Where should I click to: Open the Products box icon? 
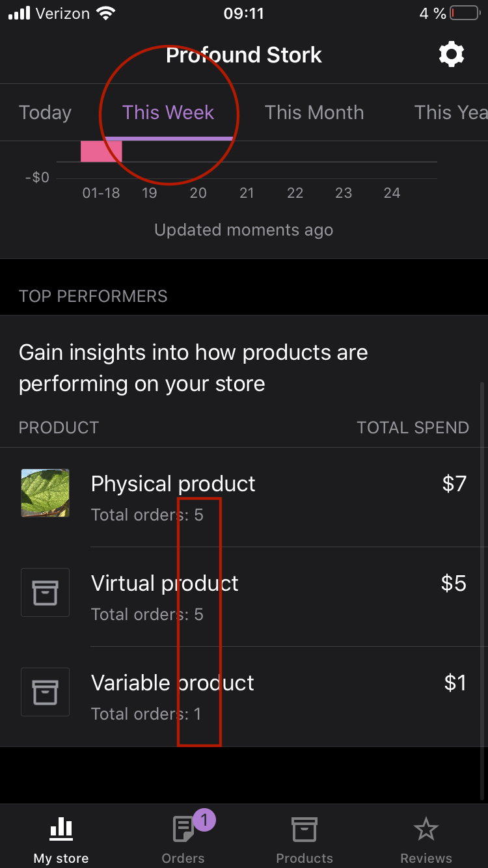point(304,830)
